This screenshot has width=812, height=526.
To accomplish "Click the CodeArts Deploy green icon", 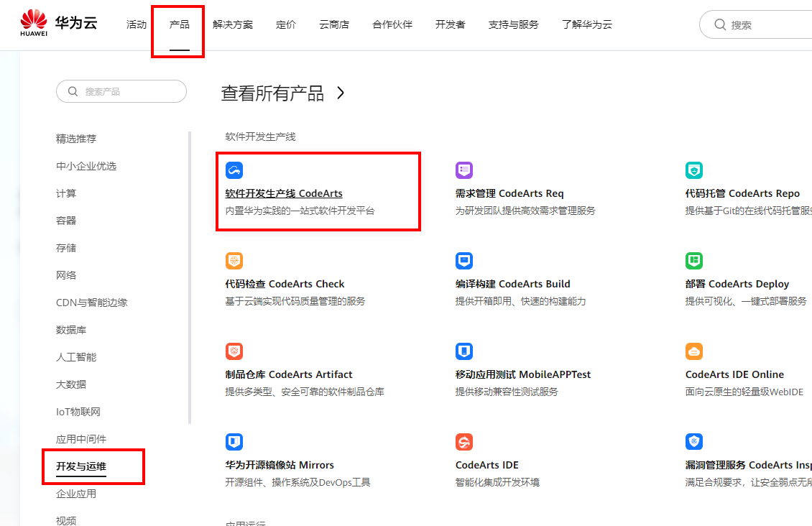I will pyautogui.click(x=694, y=261).
